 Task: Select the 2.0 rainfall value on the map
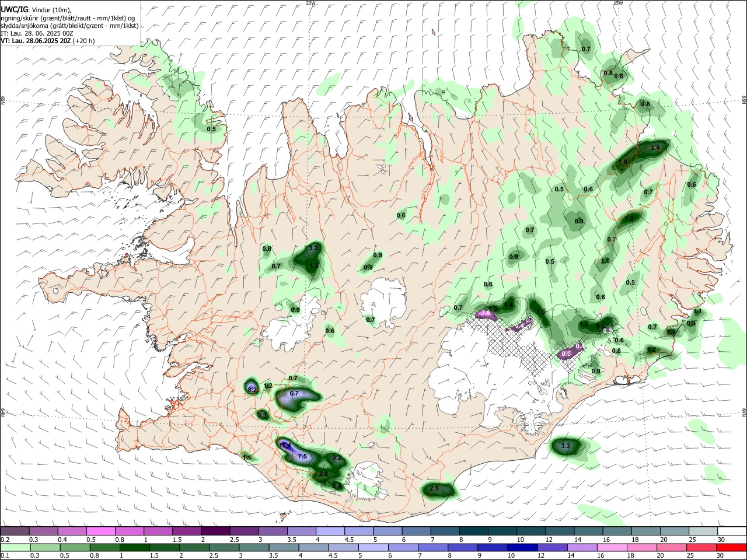click(323, 474)
